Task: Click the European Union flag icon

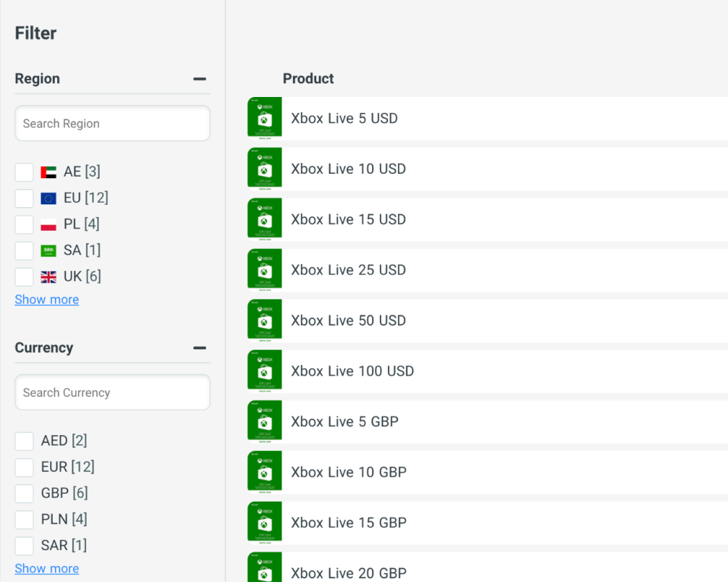Action: click(x=48, y=198)
